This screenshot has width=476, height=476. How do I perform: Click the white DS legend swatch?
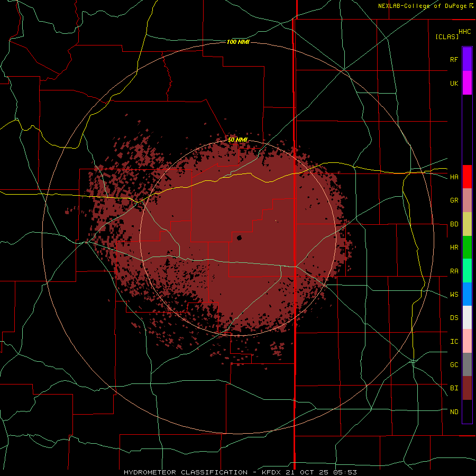click(467, 317)
